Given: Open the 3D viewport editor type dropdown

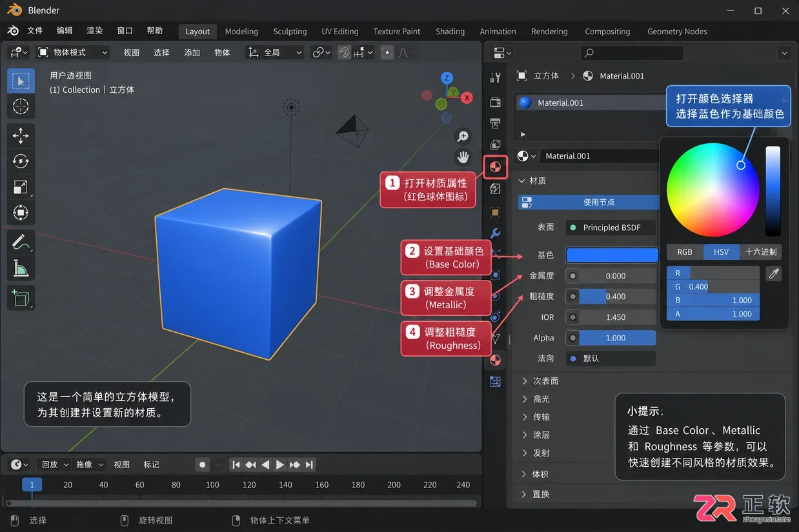Looking at the screenshot, I should point(19,52).
